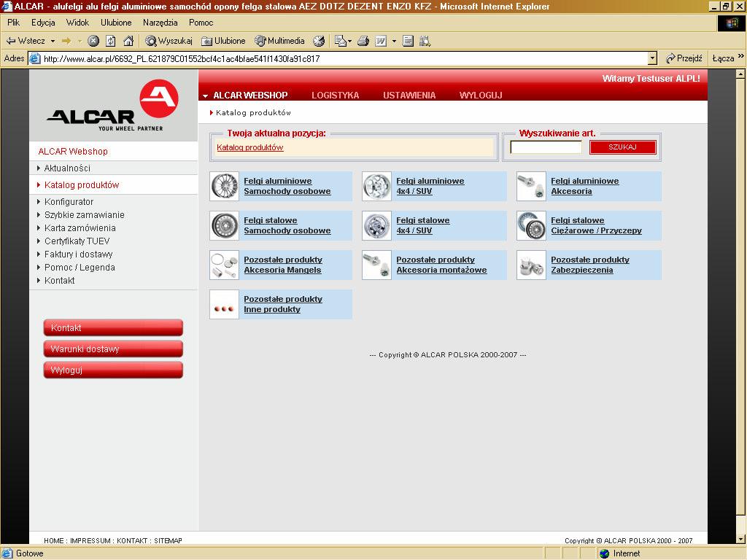The height and width of the screenshot is (560, 747).
Task: Open the Szybkie zamawianie sidebar link
Action: click(85, 215)
